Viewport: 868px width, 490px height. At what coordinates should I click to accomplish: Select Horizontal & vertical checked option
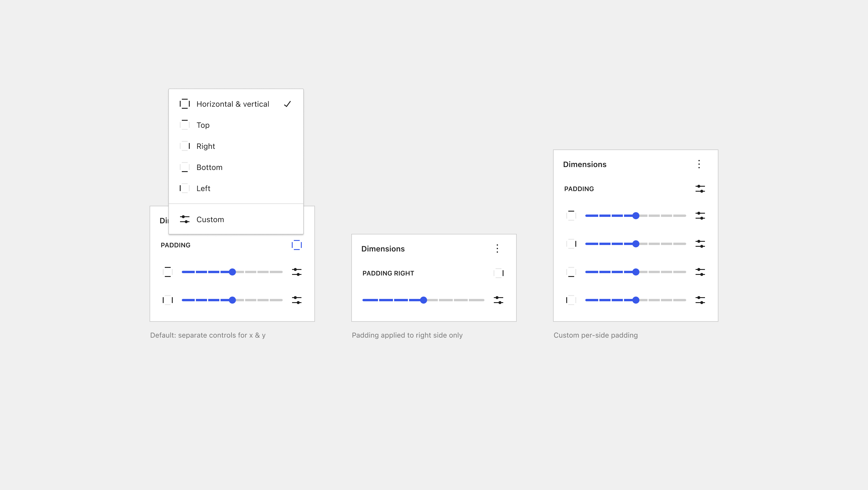click(233, 104)
